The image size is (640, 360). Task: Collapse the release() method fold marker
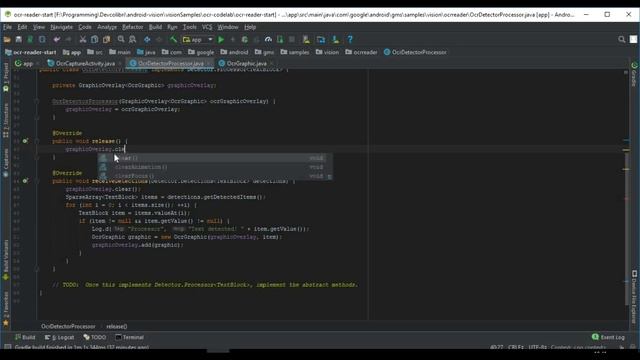pyautogui.click(x=37, y=141)
